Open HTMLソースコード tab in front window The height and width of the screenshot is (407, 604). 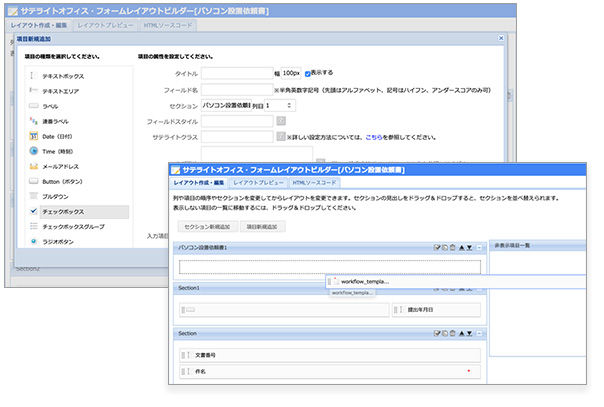click(314, 183)
